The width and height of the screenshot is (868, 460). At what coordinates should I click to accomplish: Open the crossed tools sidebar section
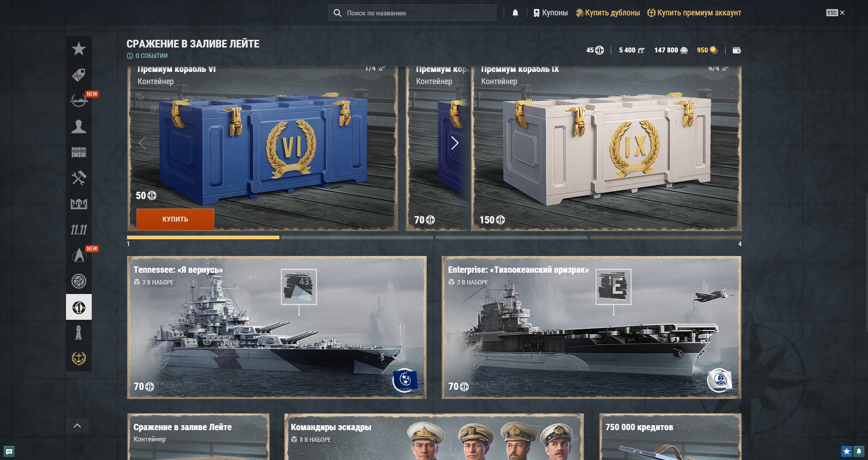pos(79,178)
